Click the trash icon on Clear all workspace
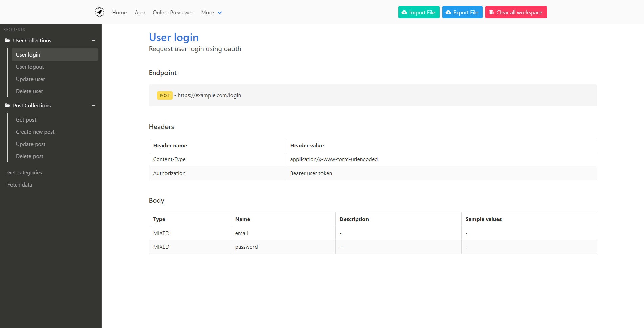644x328 pixels. click(491, 12)
